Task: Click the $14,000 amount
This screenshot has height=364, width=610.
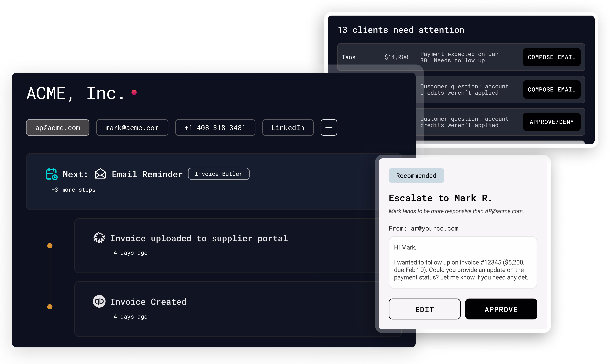Action: click(396, 57)
